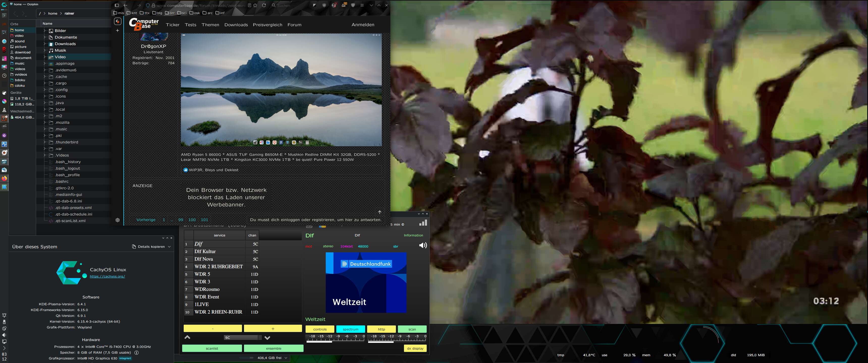Viewport: 868px width, 363px height.
Task: Click the scroll-to-top arrow on the forum page
Action: pos(379,212)
